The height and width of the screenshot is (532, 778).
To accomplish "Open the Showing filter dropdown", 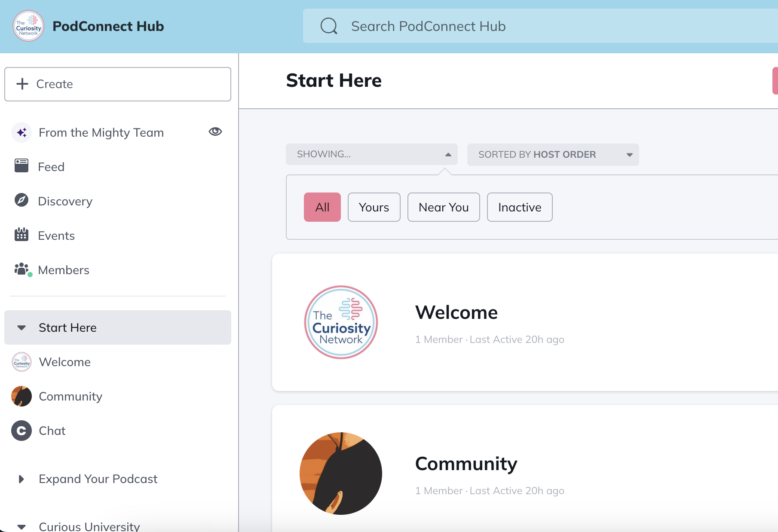I will click(372, 154).
